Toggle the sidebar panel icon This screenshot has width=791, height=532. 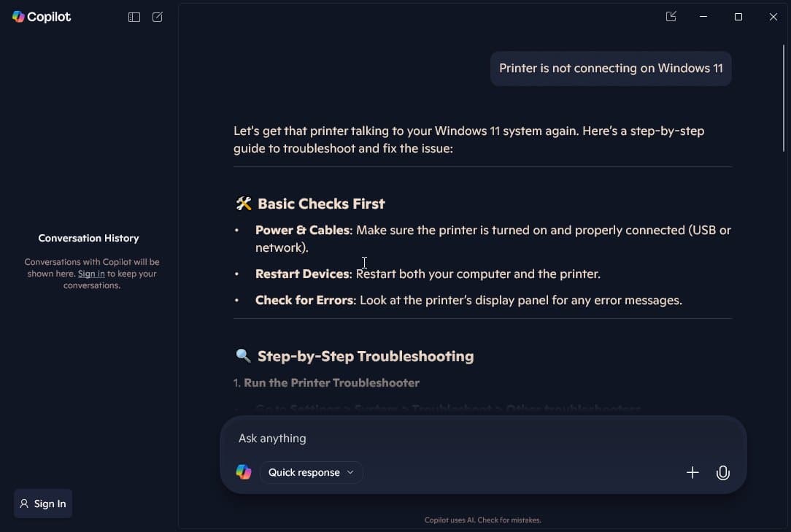tap(134, 17)
